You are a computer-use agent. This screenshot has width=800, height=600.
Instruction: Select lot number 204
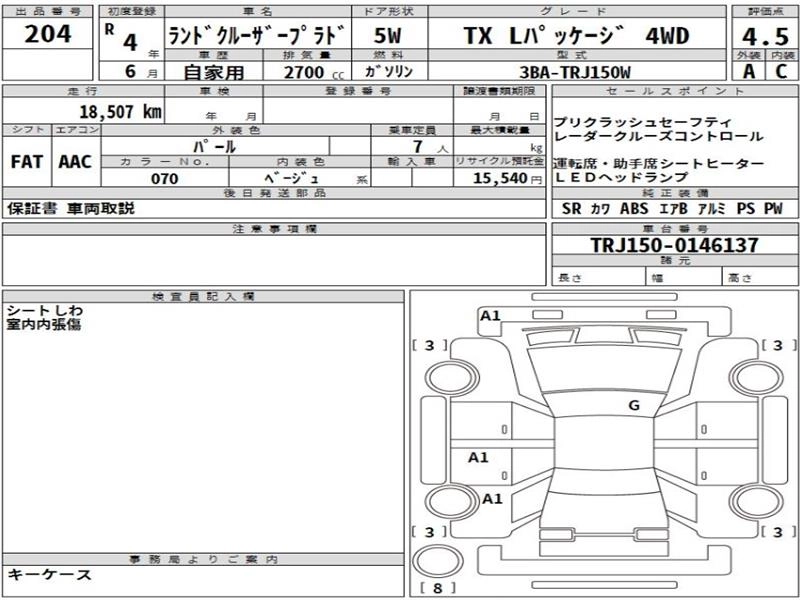(48, 35)
